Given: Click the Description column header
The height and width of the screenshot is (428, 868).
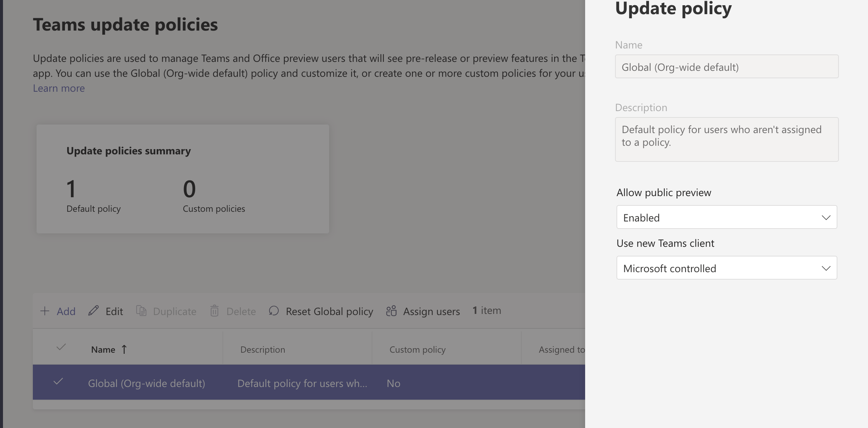Looking at the screenshot, I should 263,350.
